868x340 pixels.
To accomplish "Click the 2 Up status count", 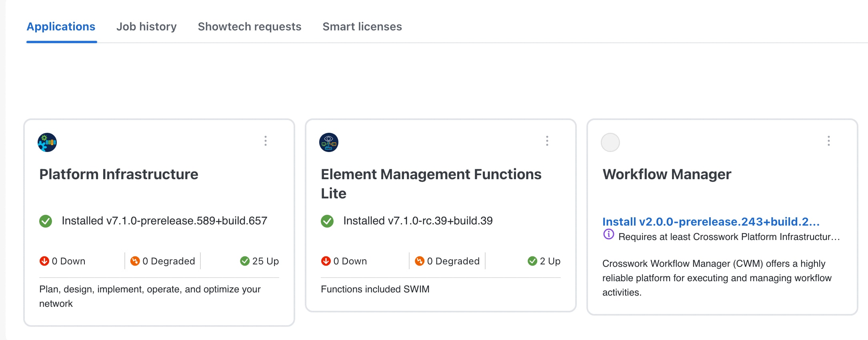I will (x=550, y=261).
